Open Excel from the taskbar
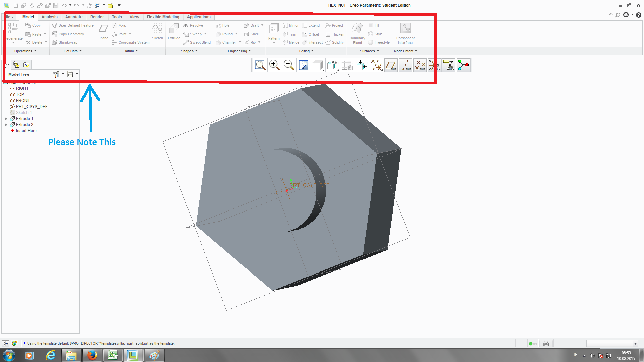 tap(112, 355)
